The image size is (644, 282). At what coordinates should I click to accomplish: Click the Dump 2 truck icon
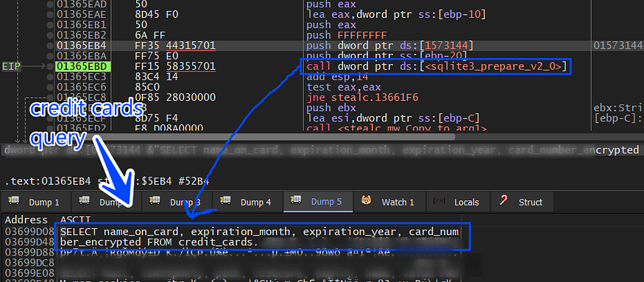coord(85,200)
